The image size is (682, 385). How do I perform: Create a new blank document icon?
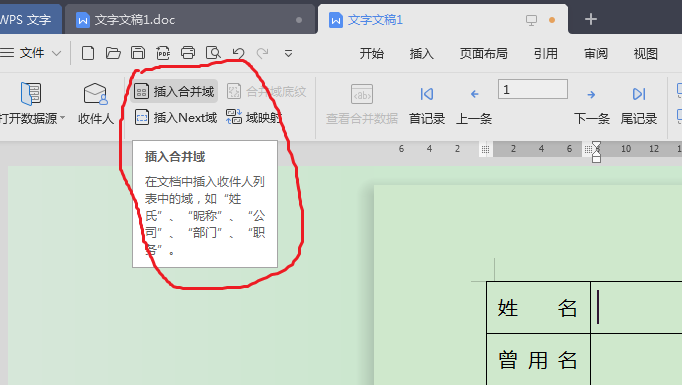click(x=88, y=53)
